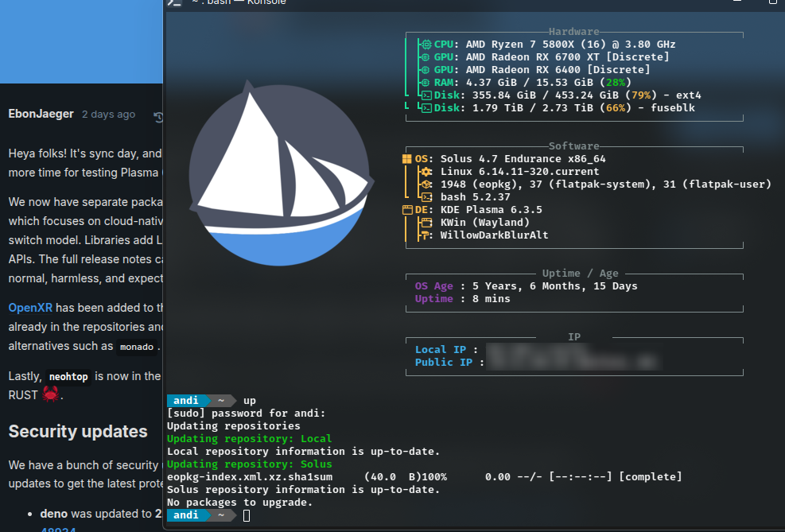Image resolution: width=785 pixels, height=532 pixels.
Task: Open the OpenXR link in the forum post
Action: click(30, 307)
